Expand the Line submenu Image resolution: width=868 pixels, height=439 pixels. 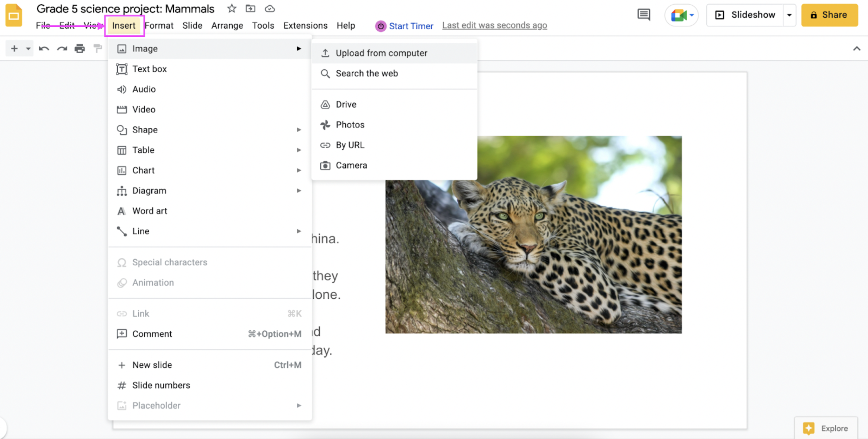(x=210, y=231)
